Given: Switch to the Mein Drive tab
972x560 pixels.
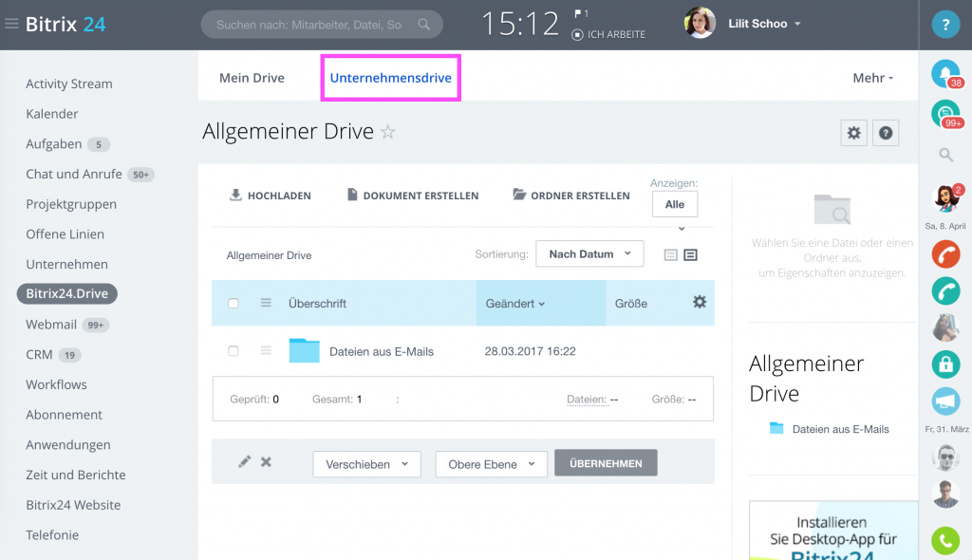Looking at the screenshot, I should (252, 78).
